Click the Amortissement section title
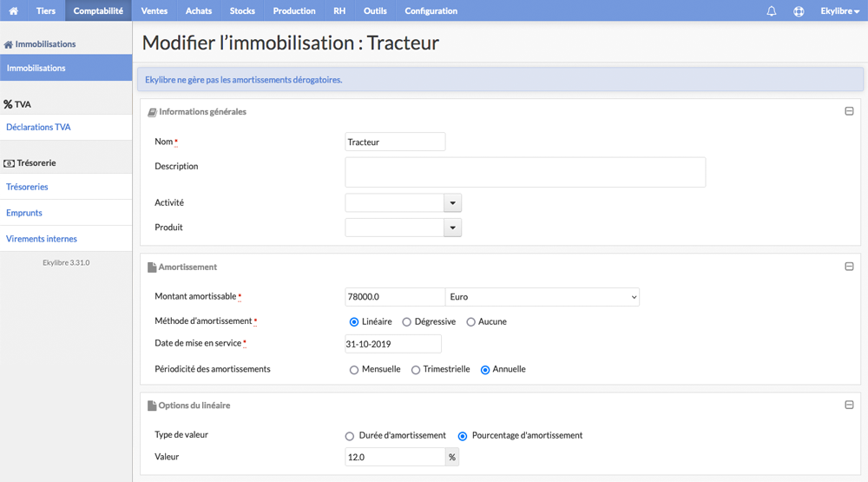 point(187,267)
